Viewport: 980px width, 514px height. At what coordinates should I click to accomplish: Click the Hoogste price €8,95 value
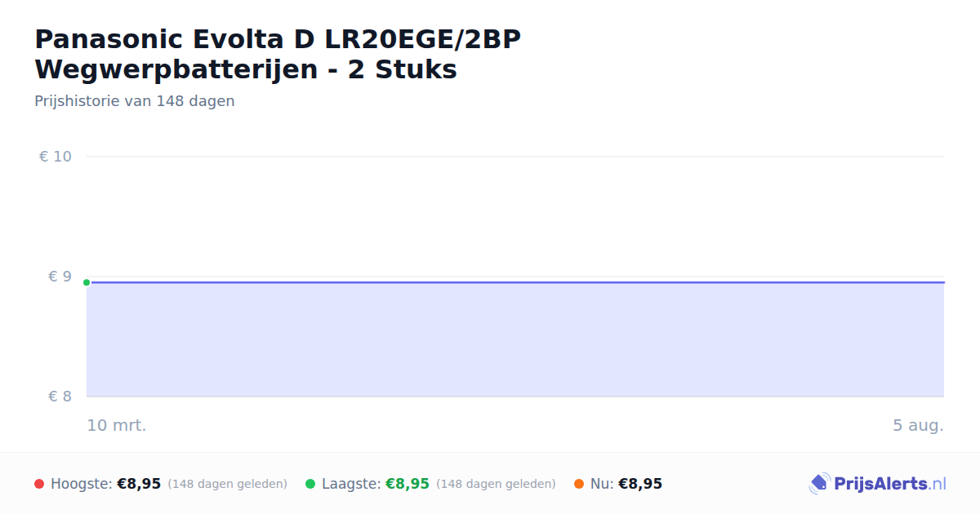click(139, 484)
